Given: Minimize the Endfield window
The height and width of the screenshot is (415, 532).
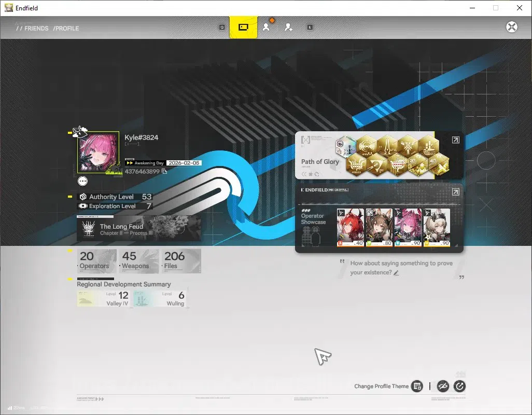Looking at the screenshot, I should [472, 8].
